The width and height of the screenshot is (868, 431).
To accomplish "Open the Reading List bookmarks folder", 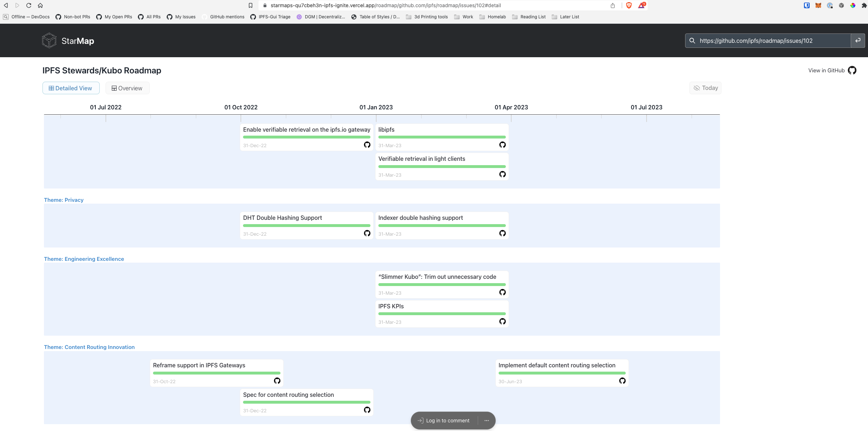I will point(529,17).
